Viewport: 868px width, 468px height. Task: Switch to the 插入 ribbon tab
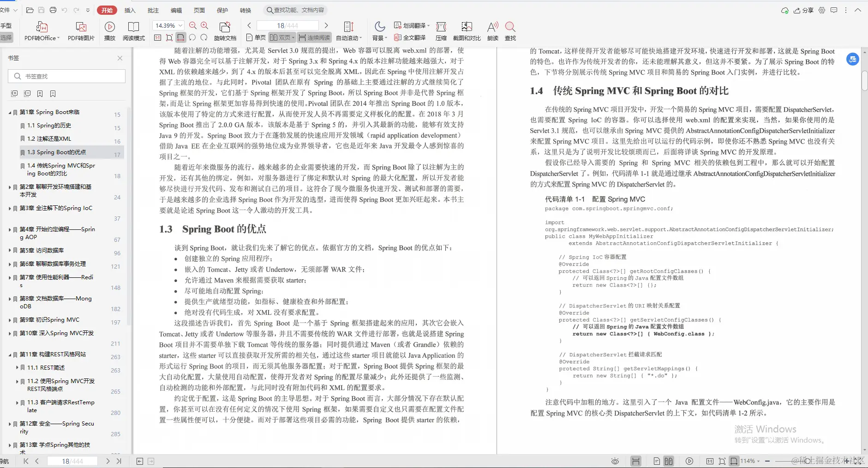tap(130, 10)
